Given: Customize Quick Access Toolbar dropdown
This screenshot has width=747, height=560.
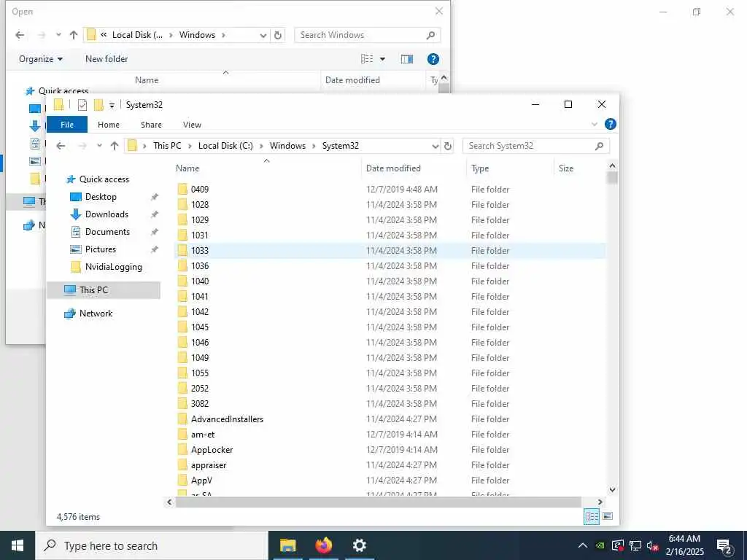Looking at the screenshot, I should click(112, 105).
